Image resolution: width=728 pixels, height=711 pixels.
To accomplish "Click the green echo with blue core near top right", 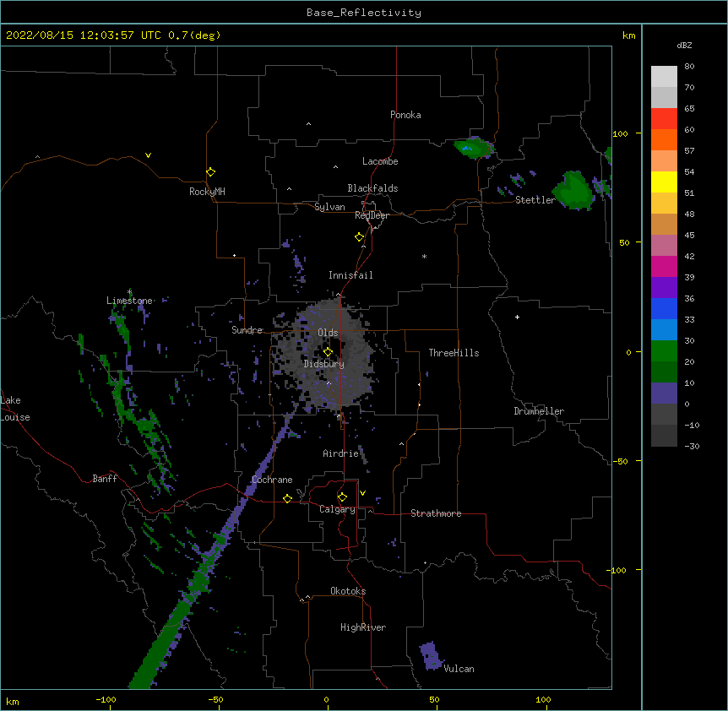I will tap(473, 148).
